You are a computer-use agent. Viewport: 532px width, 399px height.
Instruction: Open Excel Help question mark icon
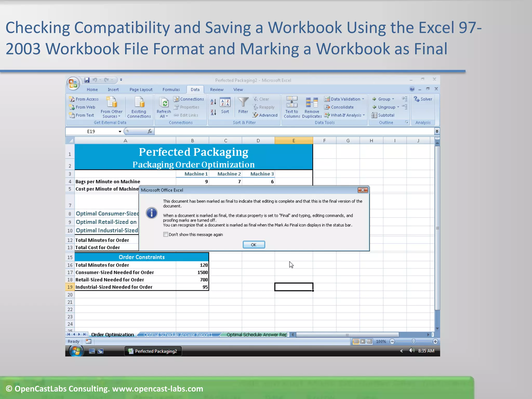click(412, 89)
